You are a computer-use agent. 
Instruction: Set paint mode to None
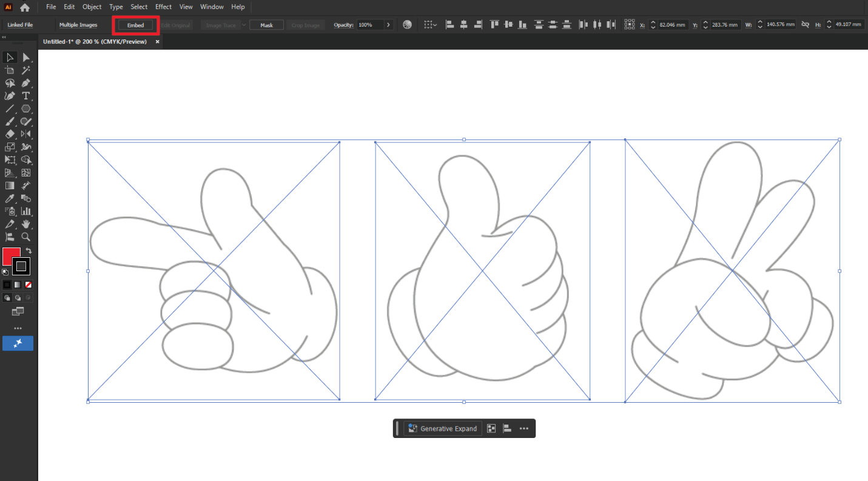[x=29, y=284]
